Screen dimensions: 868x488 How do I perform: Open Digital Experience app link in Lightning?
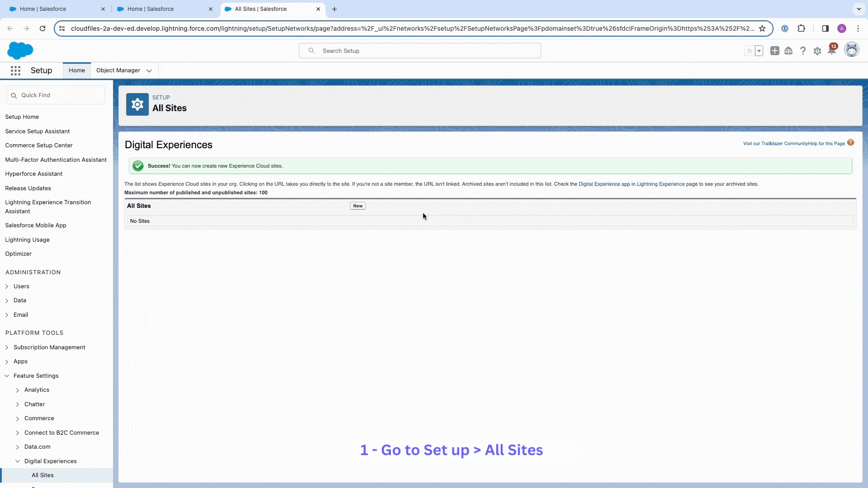pos(631,183)
